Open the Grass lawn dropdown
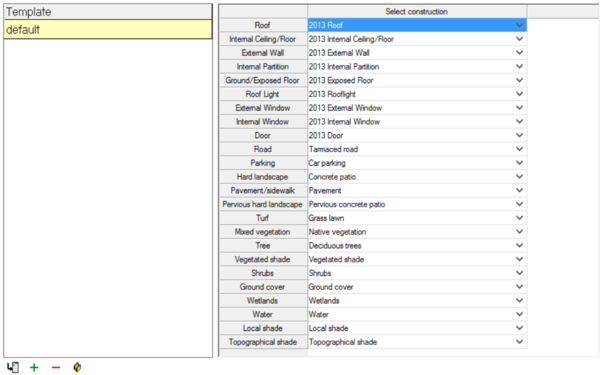Screen dimensions: 602x375 pyautogui.click(x=519, y=218)
